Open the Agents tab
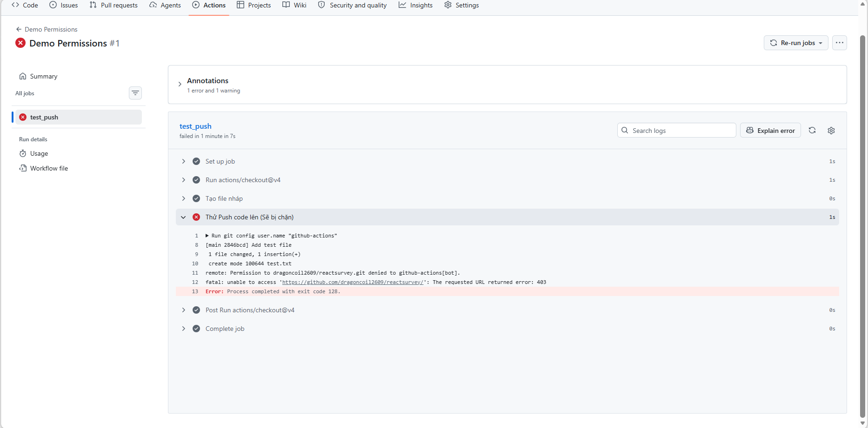 [x=165, y=5]
